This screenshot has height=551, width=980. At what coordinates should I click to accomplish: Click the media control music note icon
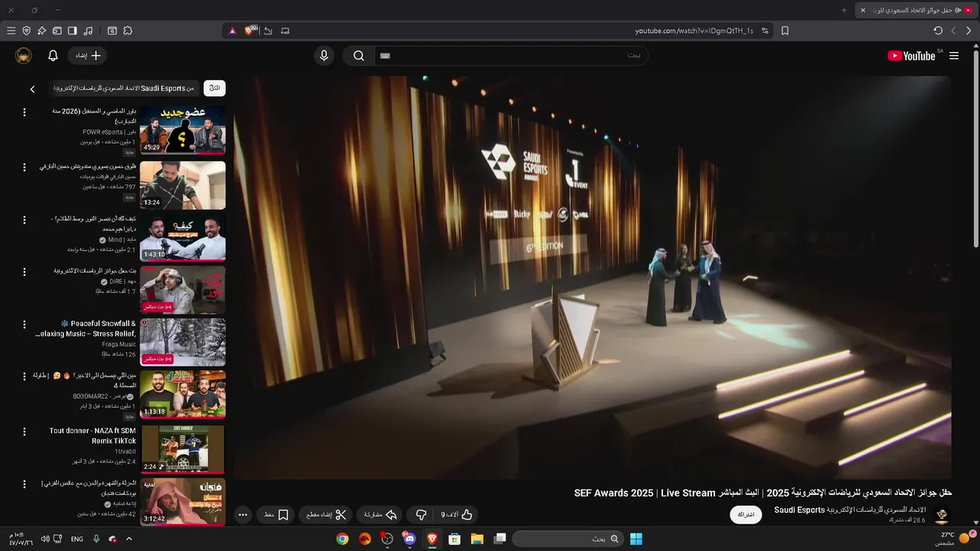pyautogui.click(x=88, y=31)
